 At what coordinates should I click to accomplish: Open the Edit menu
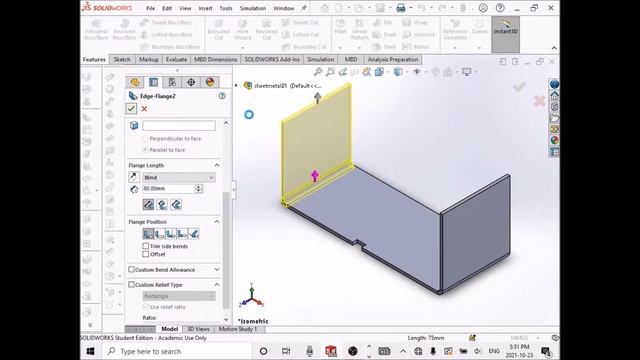(x=167, y=8)
